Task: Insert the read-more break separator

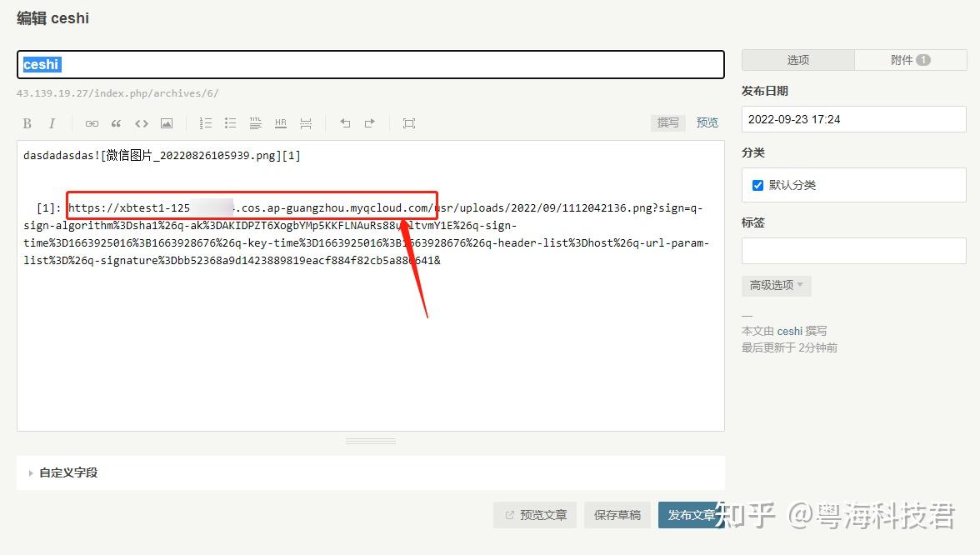Action: point(306,123)
